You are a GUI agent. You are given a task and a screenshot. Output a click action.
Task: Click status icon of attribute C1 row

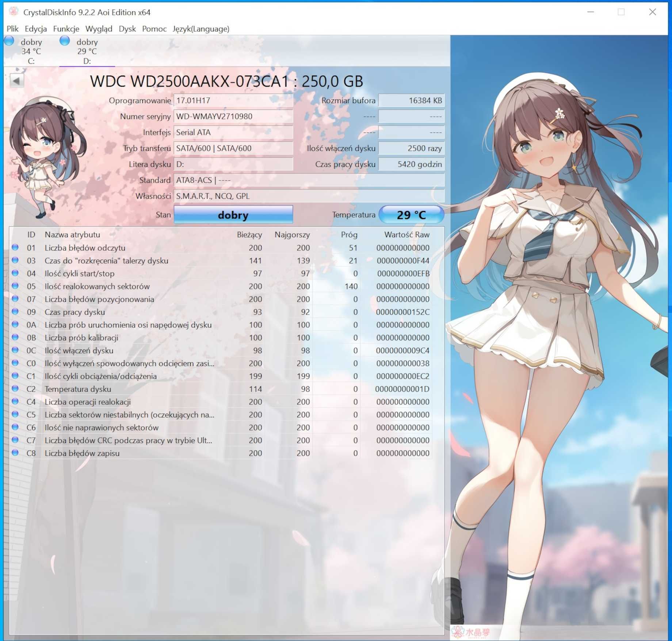click(x=15, y=376)
